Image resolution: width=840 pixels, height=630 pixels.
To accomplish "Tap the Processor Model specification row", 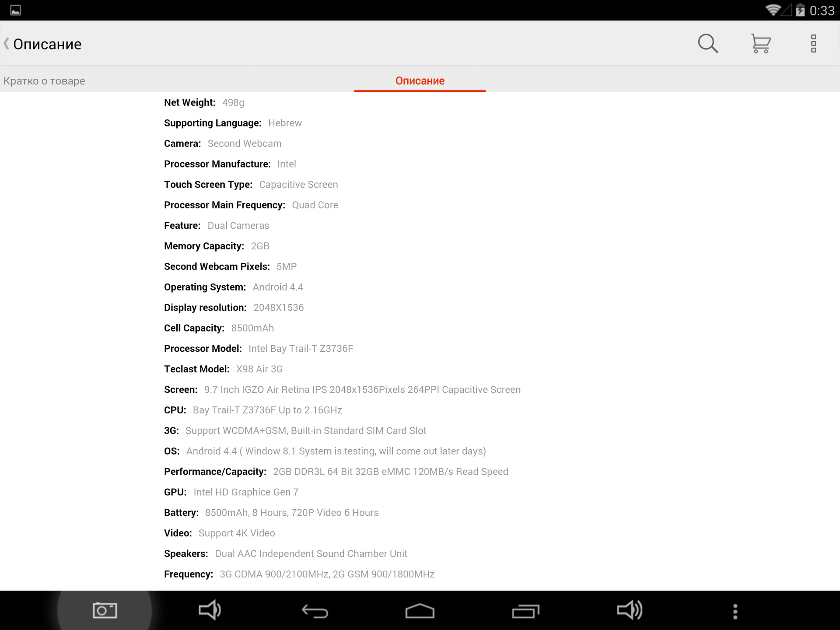I will click(259, 349).
